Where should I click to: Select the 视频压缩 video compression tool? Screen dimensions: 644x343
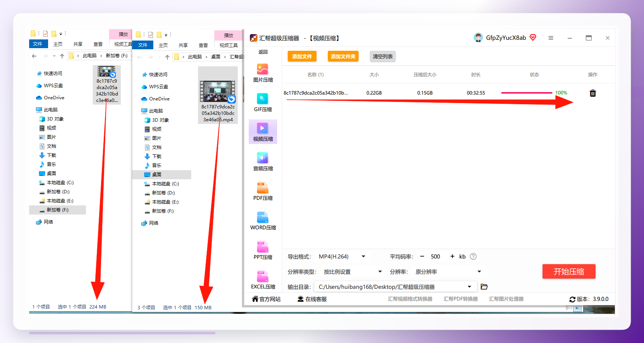click(263, 132)
